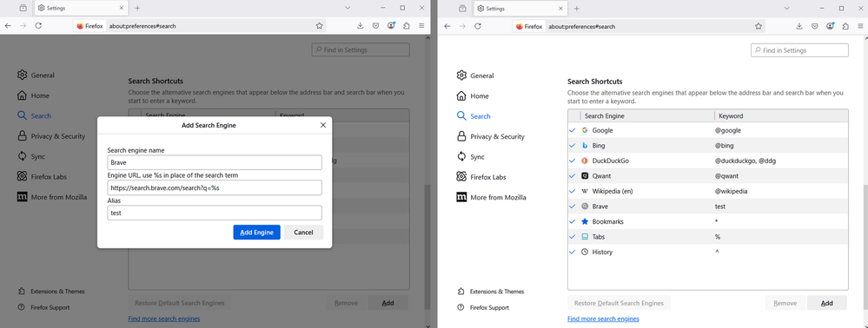This screenshot has width=868, height=328.
Task: Click the Bing logo icon in list
Action: click(x=585, y=146)
